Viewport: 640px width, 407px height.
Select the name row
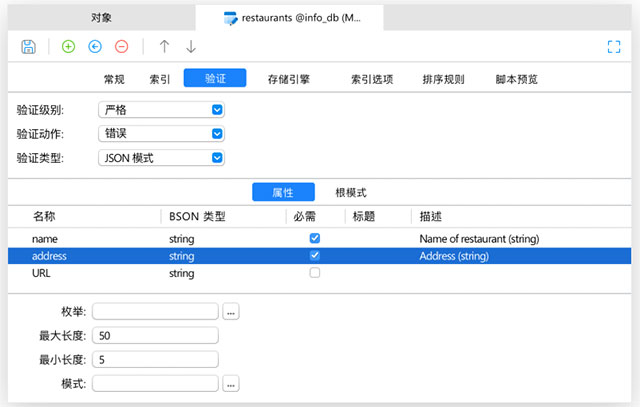(320, 238)
